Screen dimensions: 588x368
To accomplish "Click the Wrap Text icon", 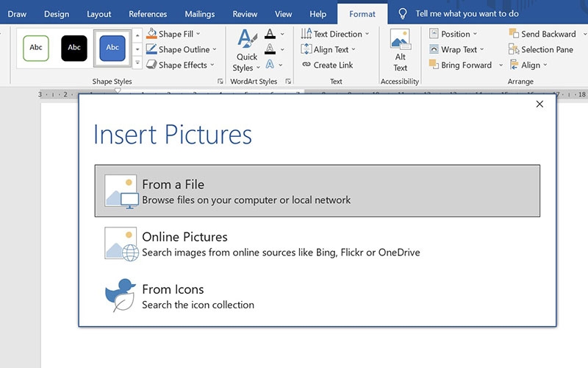I will (434, 49).
